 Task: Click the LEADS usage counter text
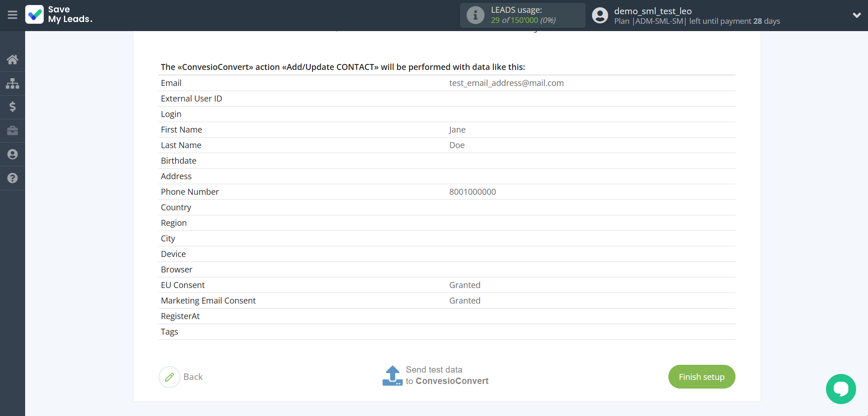click(523, 15)
